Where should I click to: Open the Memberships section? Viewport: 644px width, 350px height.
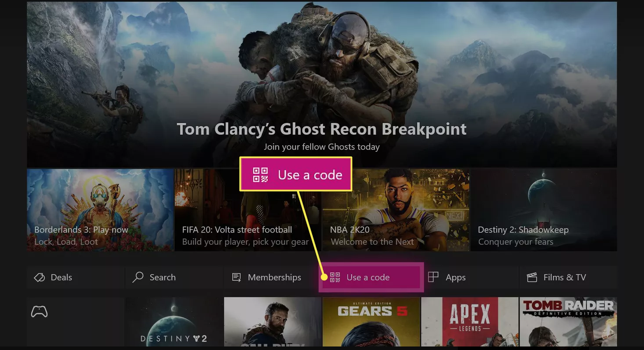[272, 277]
